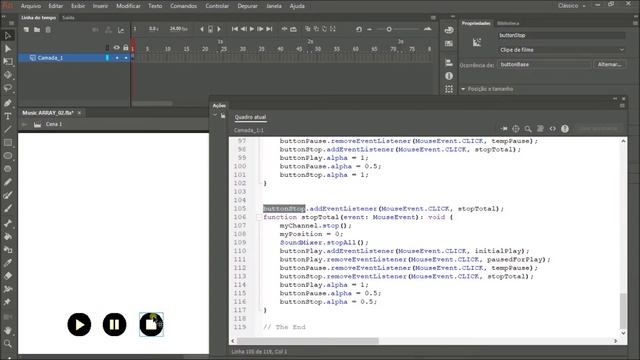Image resolution: width=640 pixels, height=360 pixels.
Task: Pin script icon in Actions toolbar
Action: pos(504,129)
